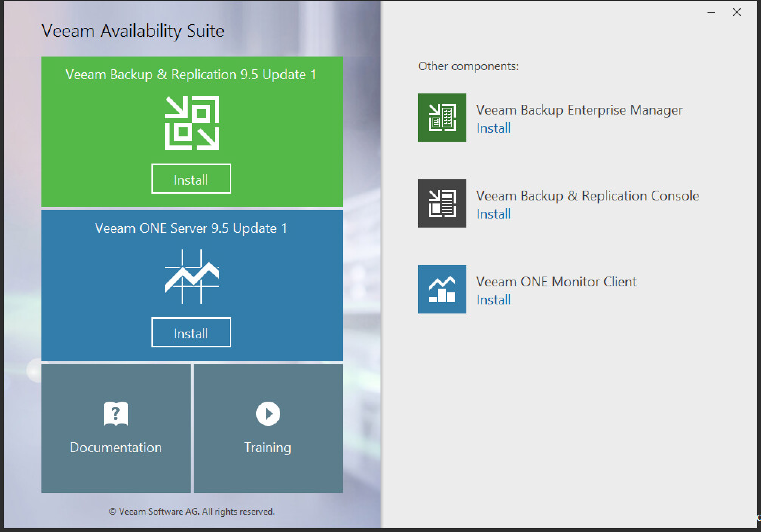Click the Training play circle icon
Viewport: 761px width, 532px height.
(268, 414)
